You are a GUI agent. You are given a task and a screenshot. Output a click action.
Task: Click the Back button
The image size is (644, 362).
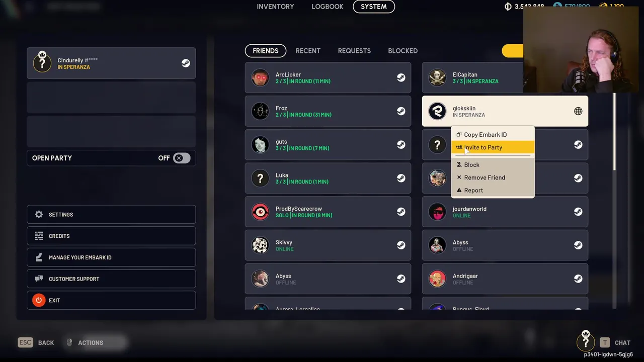(36, 342)
